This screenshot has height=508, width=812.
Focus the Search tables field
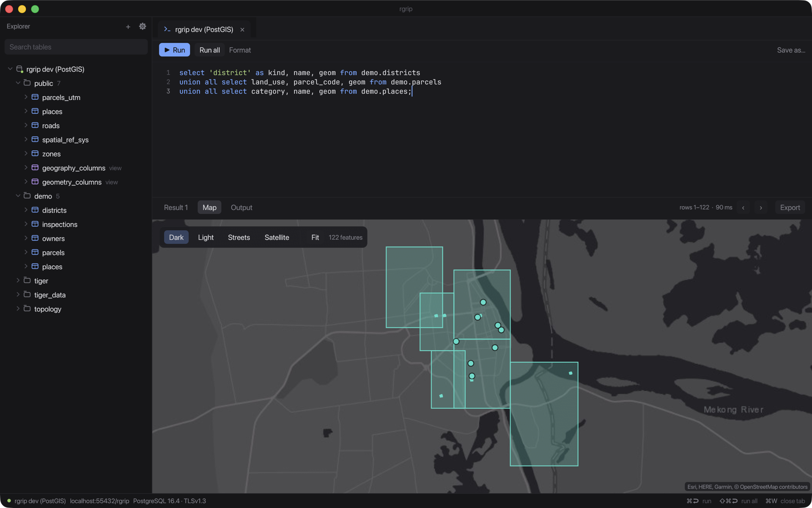76,47
